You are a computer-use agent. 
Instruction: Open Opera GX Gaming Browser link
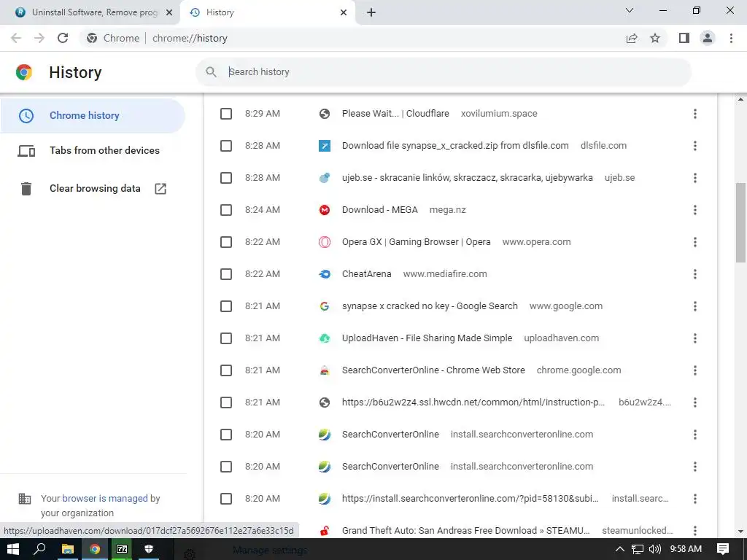coord(417,242)
